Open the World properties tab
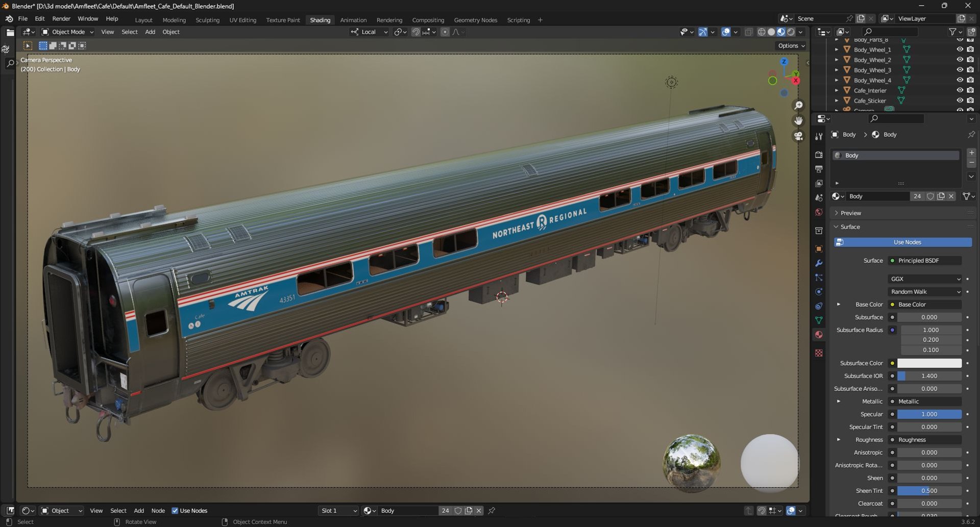The width and height of the screenshot is (980, 527). (819, 212)
